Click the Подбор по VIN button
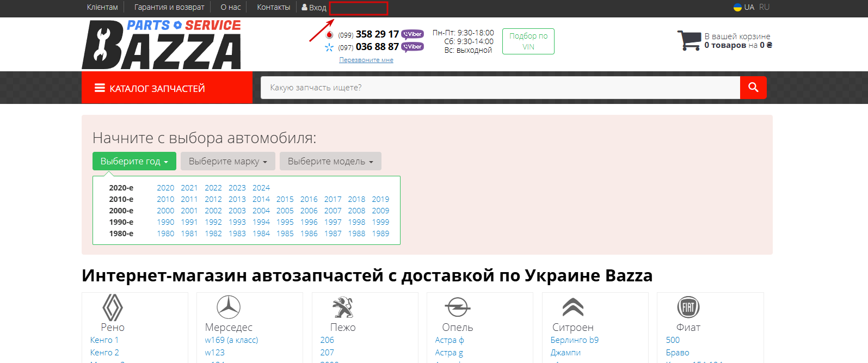This screenshot has width=868, height=363. (x=528, y=41)
